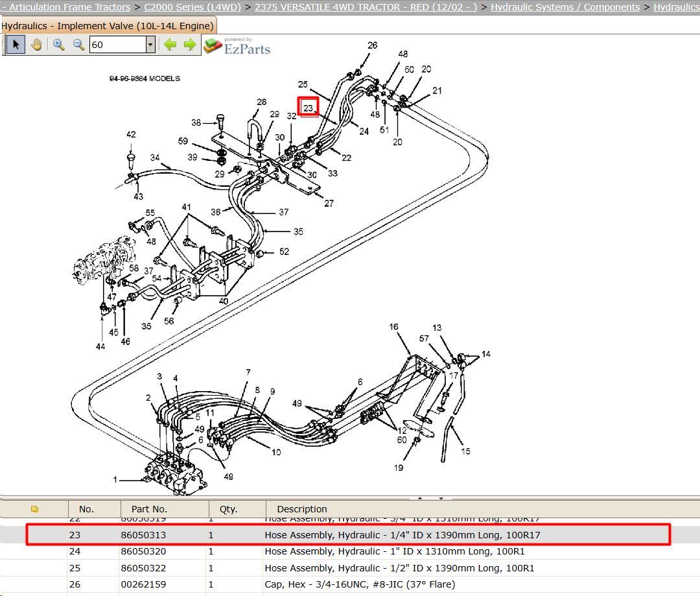Click callout 7 in the diagram
This screenshot has height=596, width=700.
pyautogui.click(x=248, y=372)
